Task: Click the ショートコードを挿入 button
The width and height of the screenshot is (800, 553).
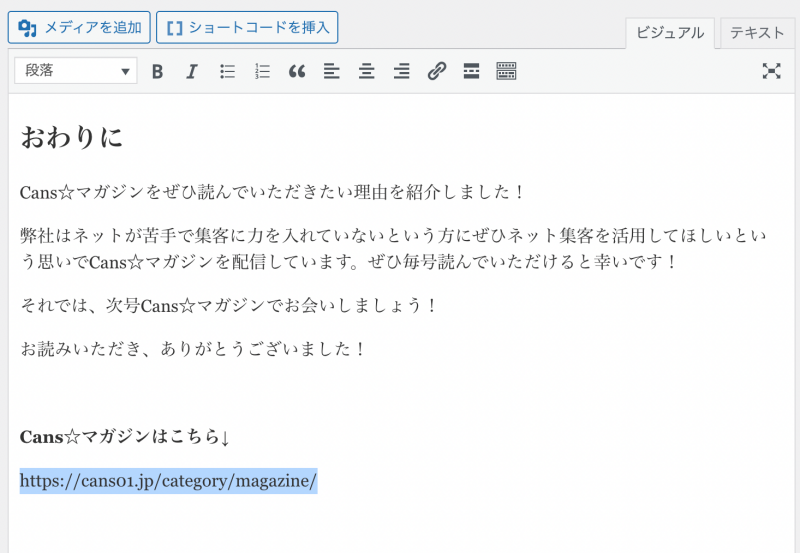Action: (x=247, y=28)
